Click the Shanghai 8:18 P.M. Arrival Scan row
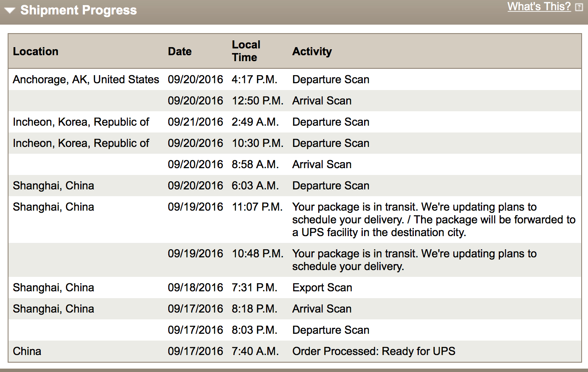Image resolution: width=588 pixels, height=372 pixels. tap(294, 309)
